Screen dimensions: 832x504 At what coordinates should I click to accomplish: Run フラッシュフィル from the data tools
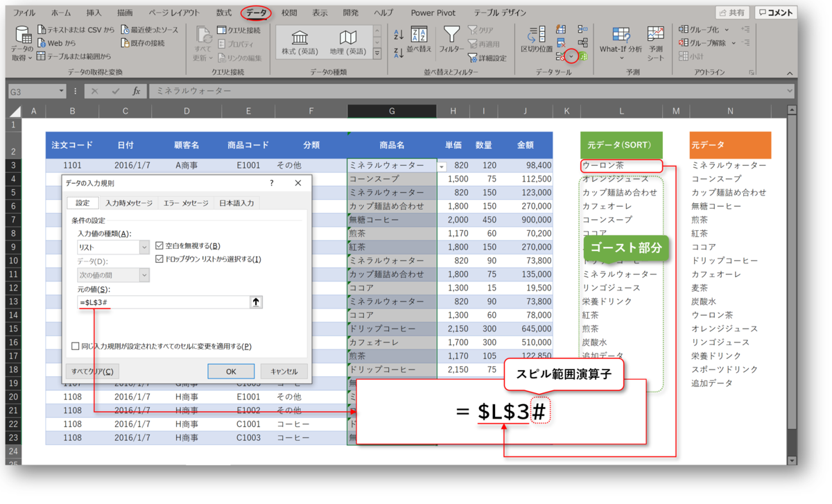560,29
